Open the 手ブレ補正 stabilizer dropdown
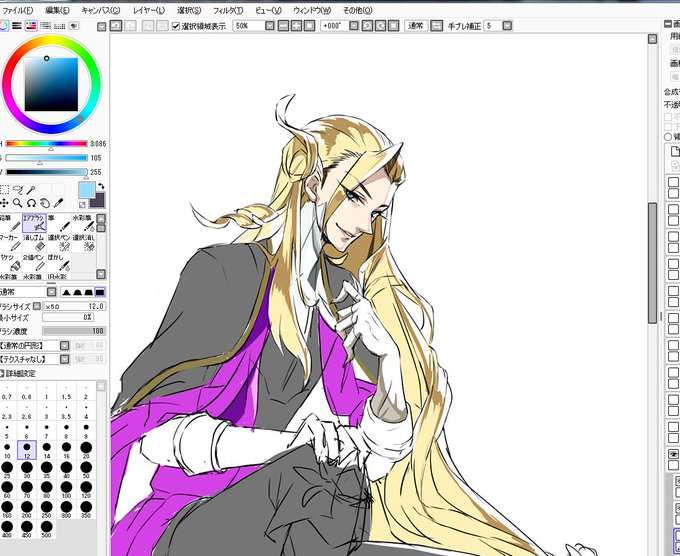This screenshot has height=556, width=680. click(x=507, y=26)
